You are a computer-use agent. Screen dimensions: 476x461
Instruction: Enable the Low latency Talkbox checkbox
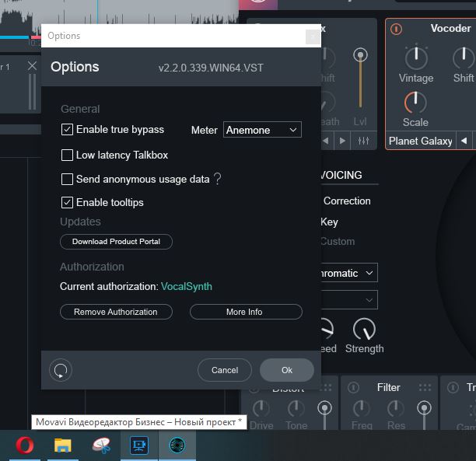(68, 155)
